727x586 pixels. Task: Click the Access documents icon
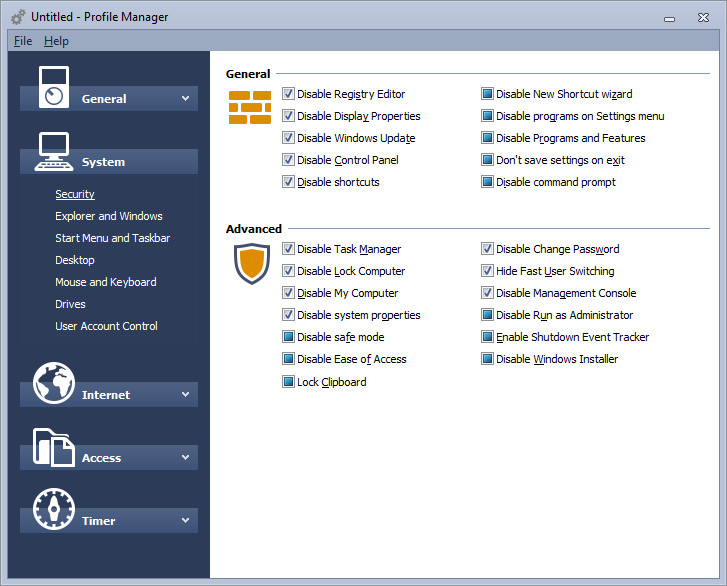tap(54, 447)
